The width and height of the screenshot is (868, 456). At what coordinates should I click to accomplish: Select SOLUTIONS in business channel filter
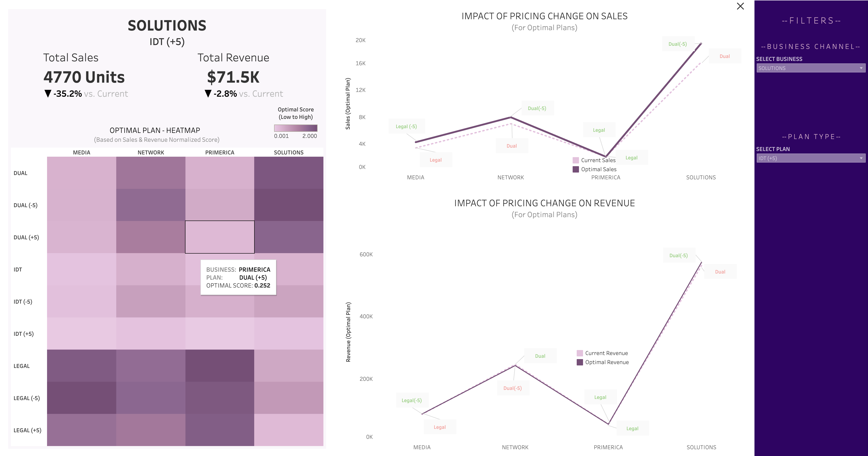[808, 68]
